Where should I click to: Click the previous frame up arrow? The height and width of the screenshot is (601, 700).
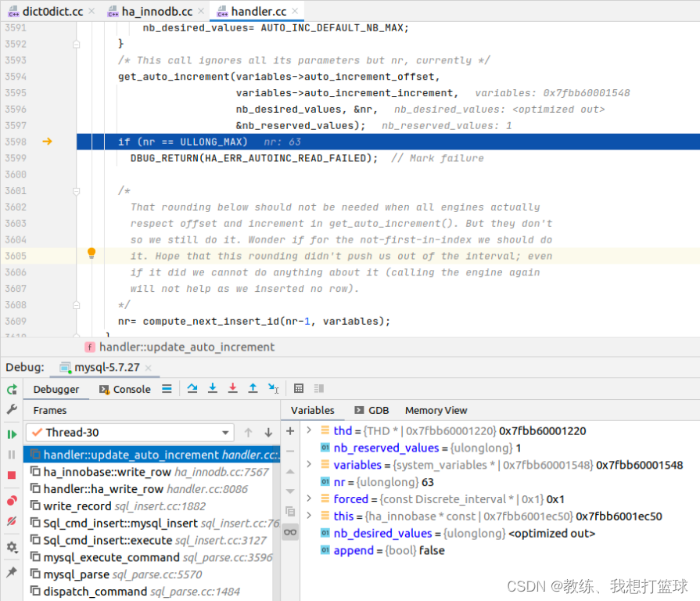[x=248, y=433]
